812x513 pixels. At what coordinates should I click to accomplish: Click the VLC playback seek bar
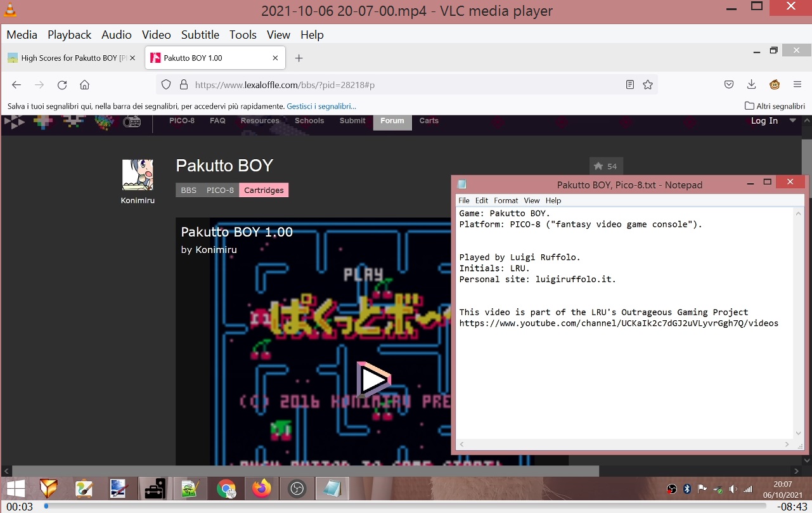pyautogui.click(x=406, y=506)
